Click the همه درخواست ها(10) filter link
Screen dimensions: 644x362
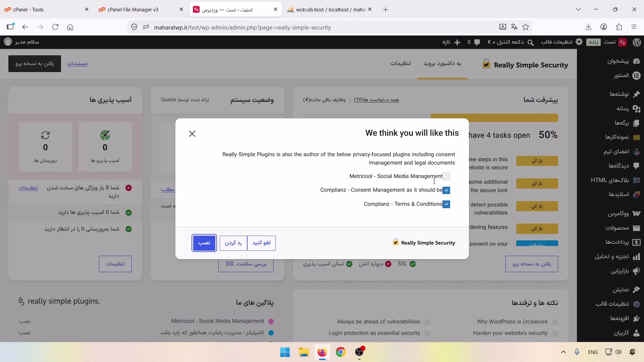(376, 100)
